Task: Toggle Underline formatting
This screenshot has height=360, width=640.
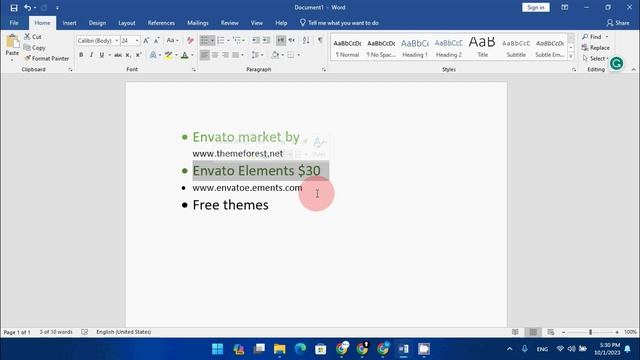Action: (x=102, y=55)
